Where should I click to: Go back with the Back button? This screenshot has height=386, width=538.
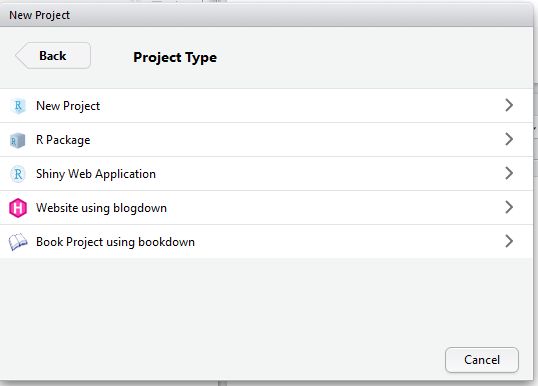[x=53, y=56]
